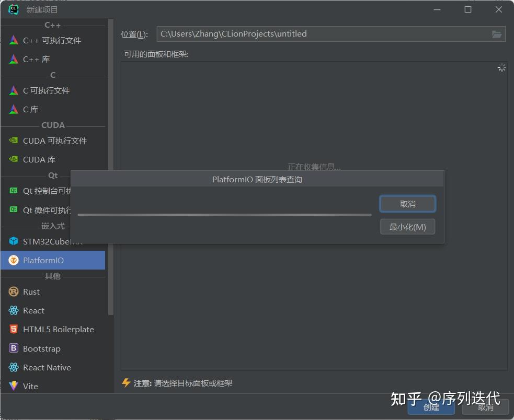Click the Qt widgets executable icon
Viewport: 514px width, 420px height.
point(14,209)
